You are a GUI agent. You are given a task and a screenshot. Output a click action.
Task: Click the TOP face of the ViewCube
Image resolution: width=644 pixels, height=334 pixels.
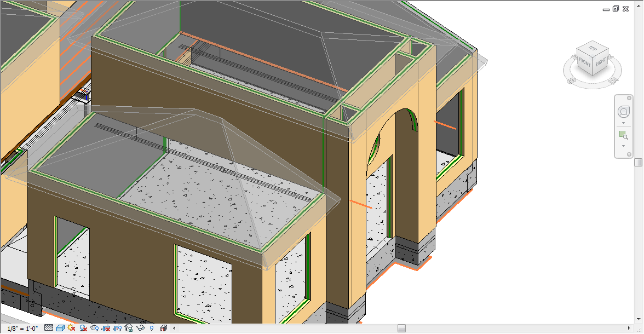[x=593, y=48]
